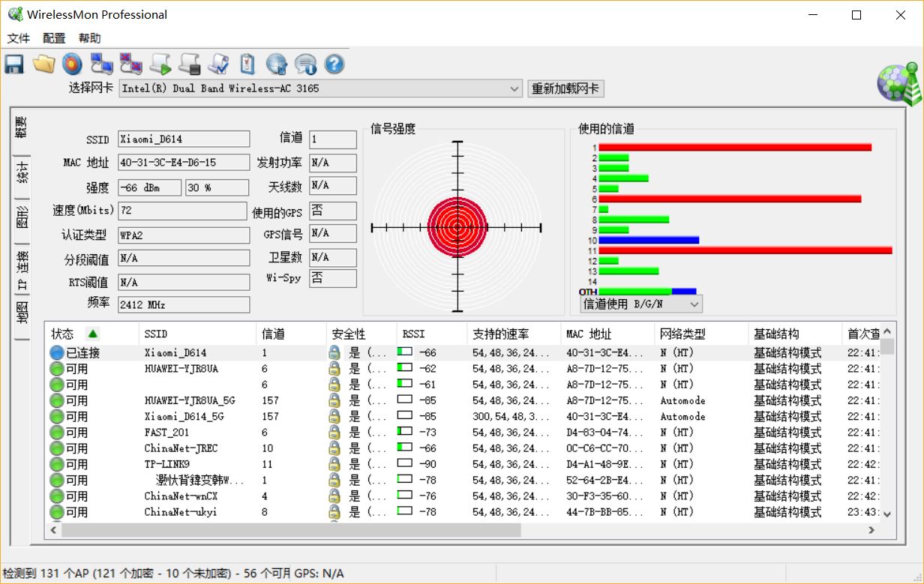The height and width of the screenshot is (584, 924).
Task: Click the horizontal scrollbar thumb under the list
Action: coord(291,530)
